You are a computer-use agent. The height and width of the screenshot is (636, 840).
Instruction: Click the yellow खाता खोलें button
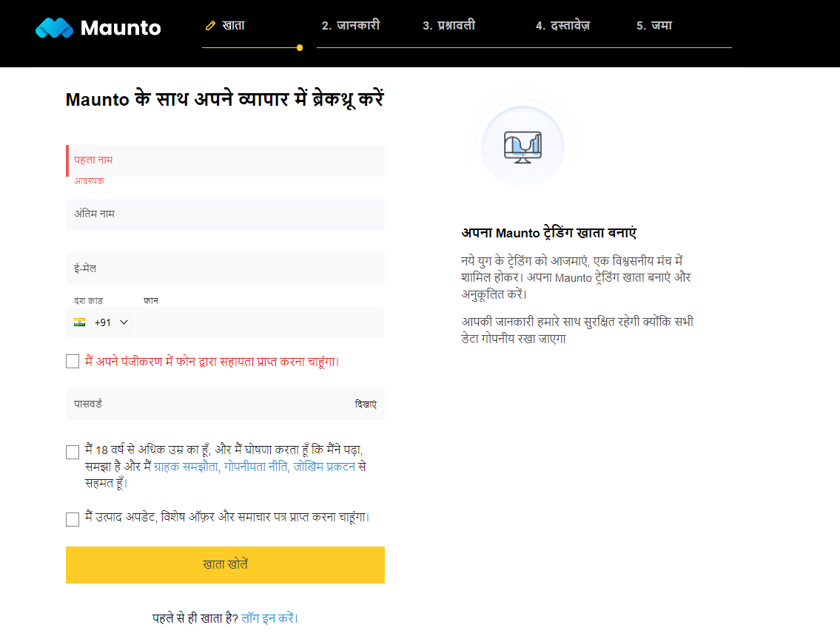[226, 565]
